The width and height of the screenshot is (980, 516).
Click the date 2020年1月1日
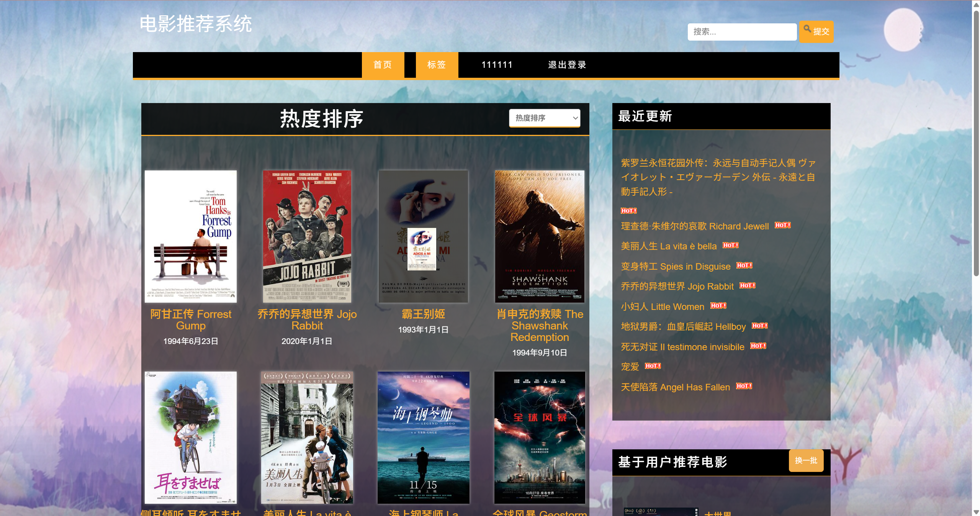(x=307, y=341)
